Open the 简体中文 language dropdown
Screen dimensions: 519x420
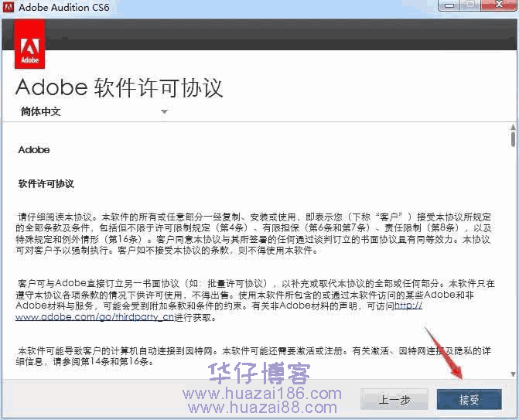pyautogui.click(x=94, y=111)
